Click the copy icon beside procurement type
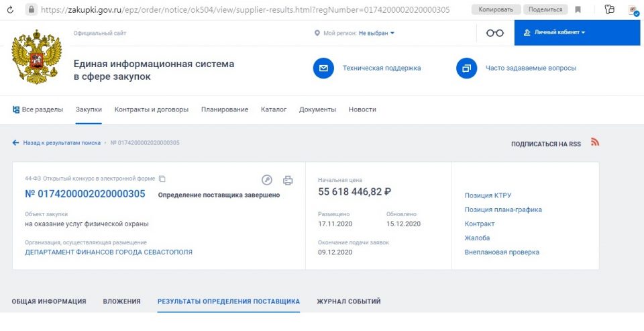The height and width of the screenshot is (331, 644). coord(162,179)
